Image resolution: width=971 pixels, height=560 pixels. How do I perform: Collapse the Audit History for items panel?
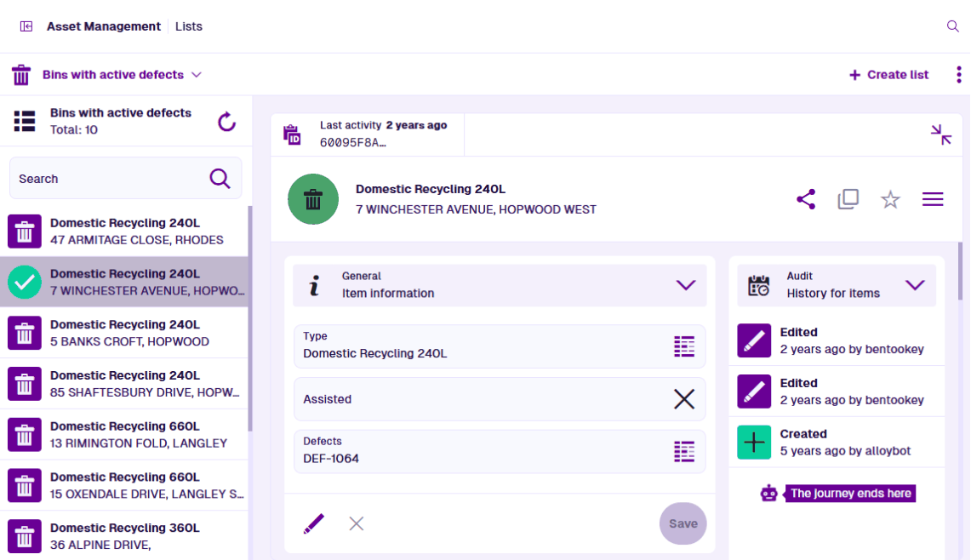coord(916,285)
